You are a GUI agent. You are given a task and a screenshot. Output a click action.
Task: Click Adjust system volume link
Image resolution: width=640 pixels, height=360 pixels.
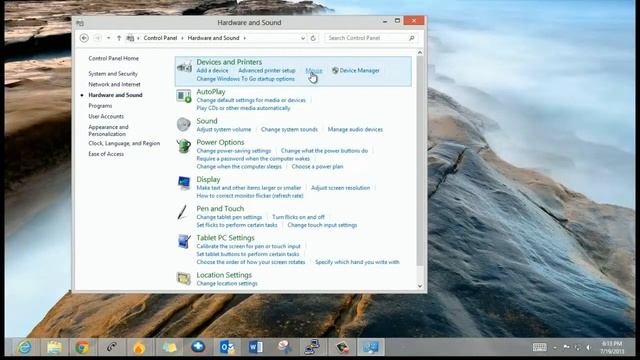tap(224, 129)
